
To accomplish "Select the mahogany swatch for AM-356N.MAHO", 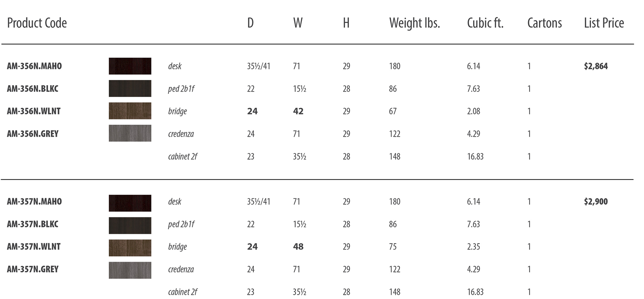I will tap(130, 66).
